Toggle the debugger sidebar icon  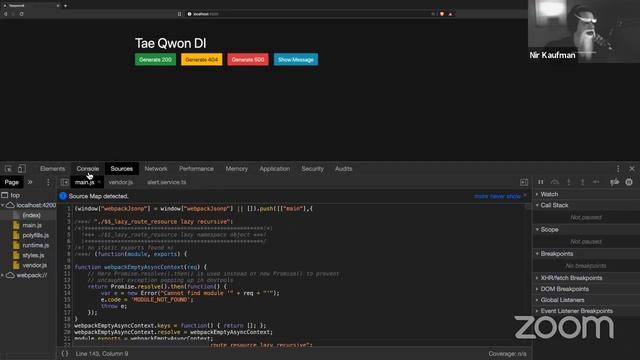tap(524, 182)
